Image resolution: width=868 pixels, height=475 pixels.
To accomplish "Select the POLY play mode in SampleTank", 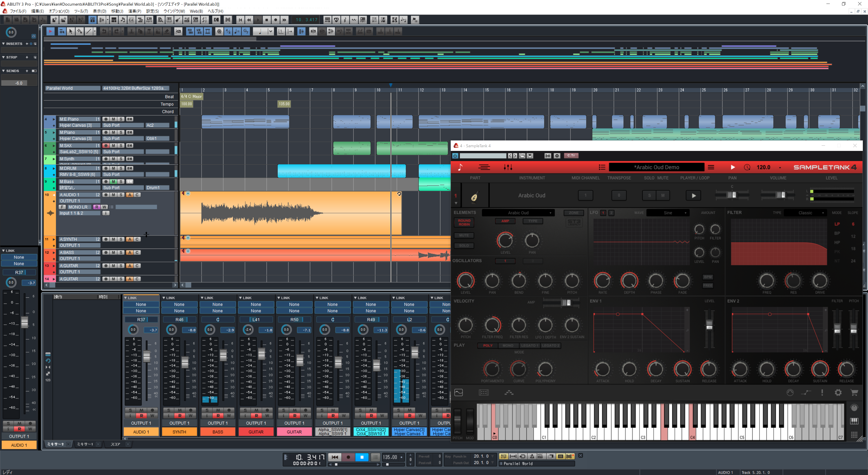I will point(488,346).
